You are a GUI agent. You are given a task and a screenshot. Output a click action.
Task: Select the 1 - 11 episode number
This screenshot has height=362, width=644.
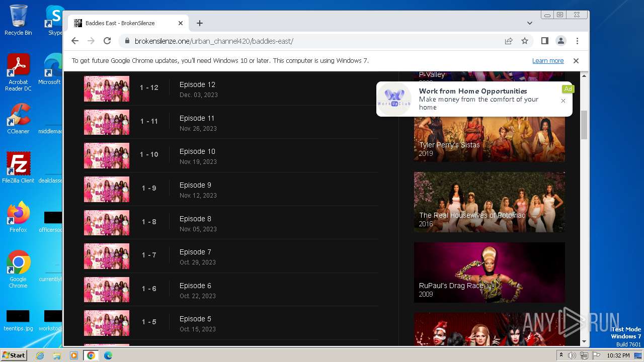click(149, 121)
